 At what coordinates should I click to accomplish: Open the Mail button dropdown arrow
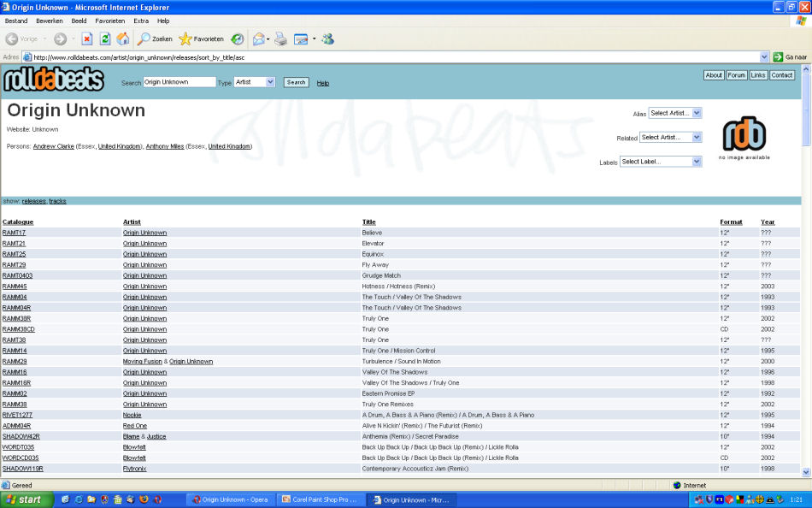[268, 38]
